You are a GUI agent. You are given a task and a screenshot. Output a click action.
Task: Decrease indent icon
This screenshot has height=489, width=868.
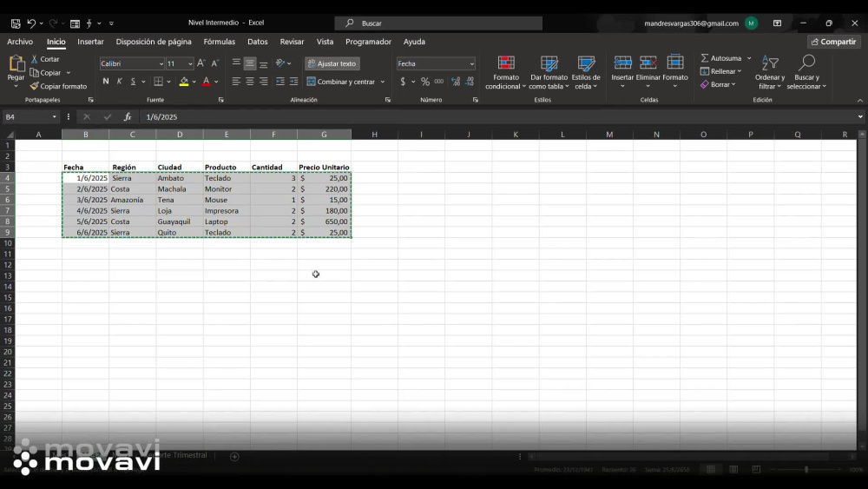click(280, 82)
